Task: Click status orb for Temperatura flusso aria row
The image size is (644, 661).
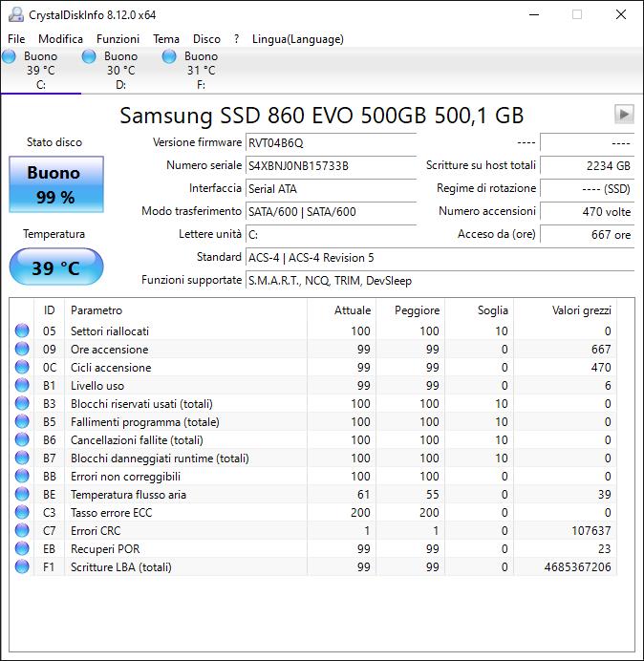Action: pos(22,494)
